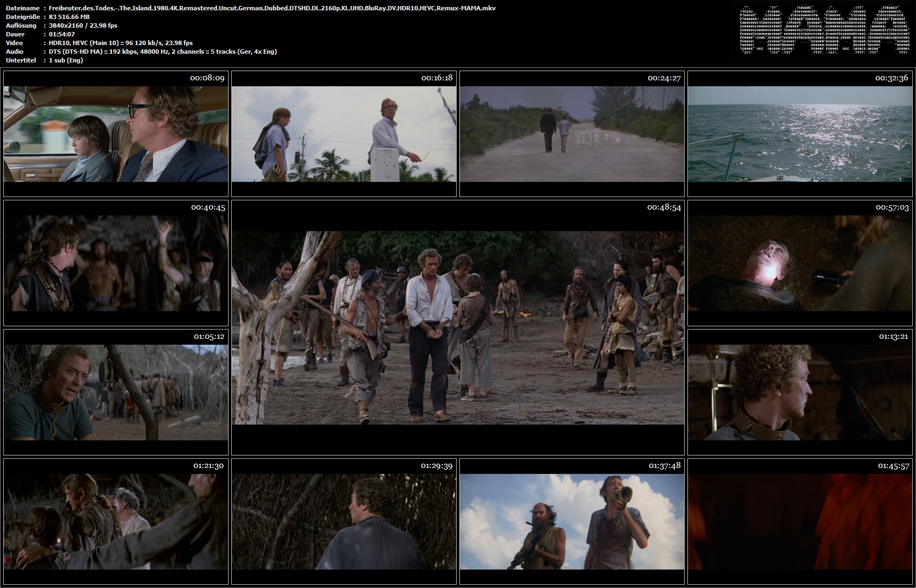Open the thumbnail at timestamp 01:05:12
Image resolution: width=916 pixels, height=588 pixels.
(116, 392)
